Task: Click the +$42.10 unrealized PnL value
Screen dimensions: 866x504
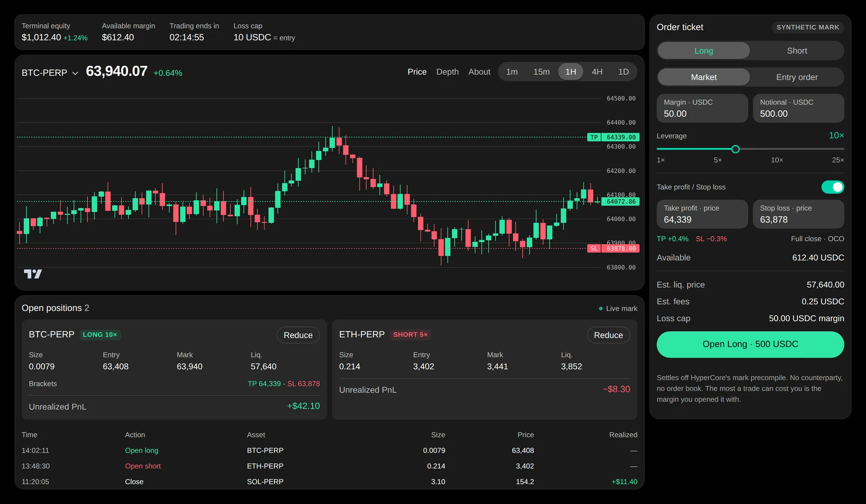Action: tap(303, 406)
